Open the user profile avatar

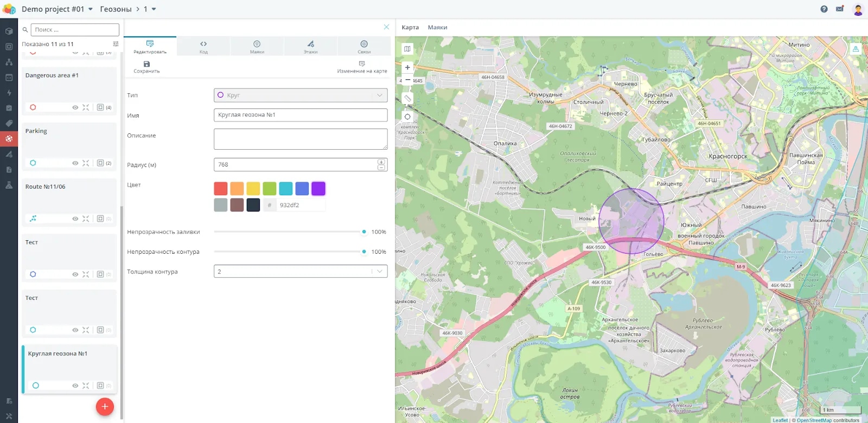click(x=858, y=9)
